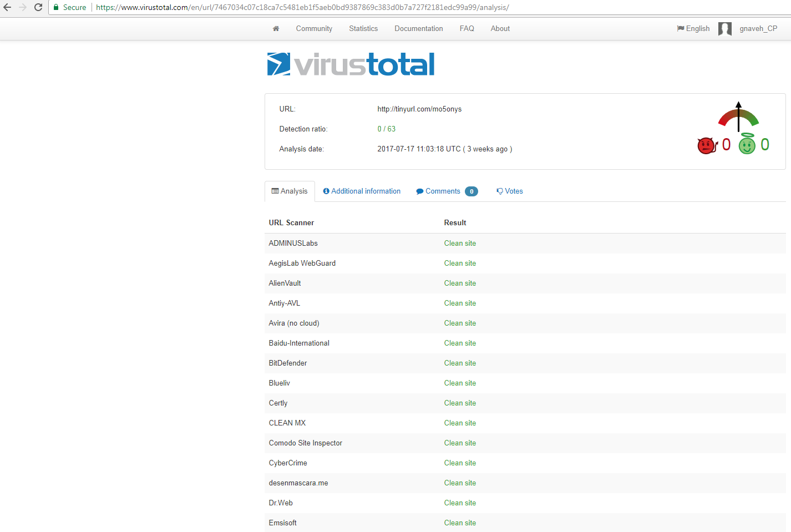
Task: Select the Analysis tab
Action: (x=290, y=191)
